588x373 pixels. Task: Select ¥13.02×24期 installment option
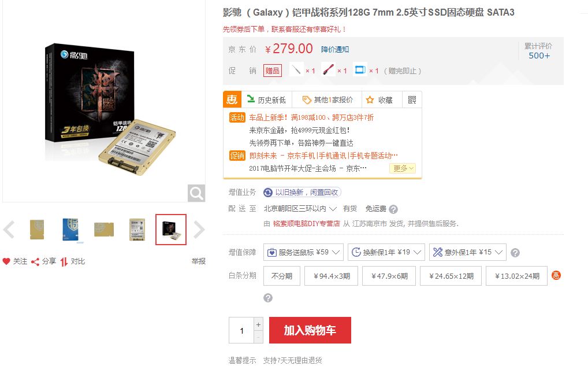(x=516, y=276)
